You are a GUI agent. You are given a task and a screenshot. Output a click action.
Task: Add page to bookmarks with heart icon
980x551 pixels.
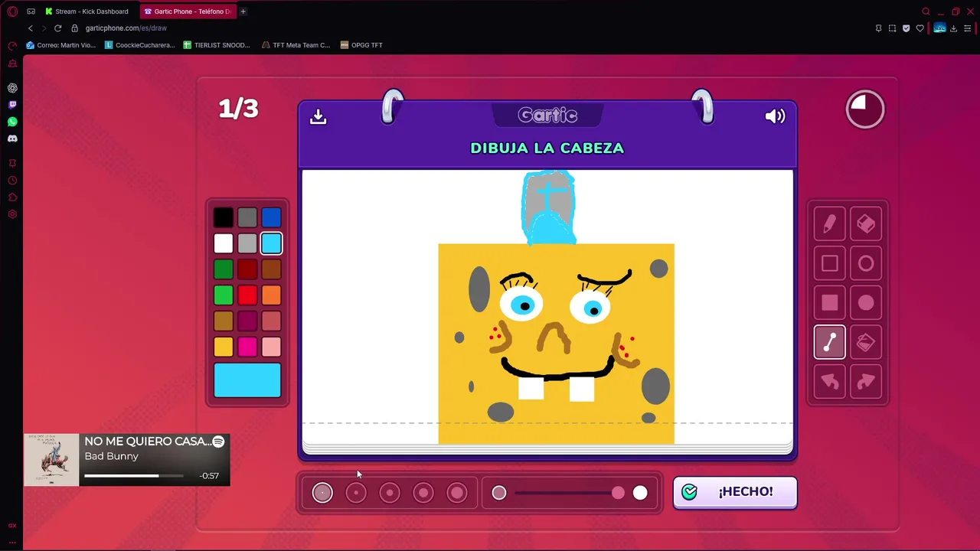click(920, 28)
